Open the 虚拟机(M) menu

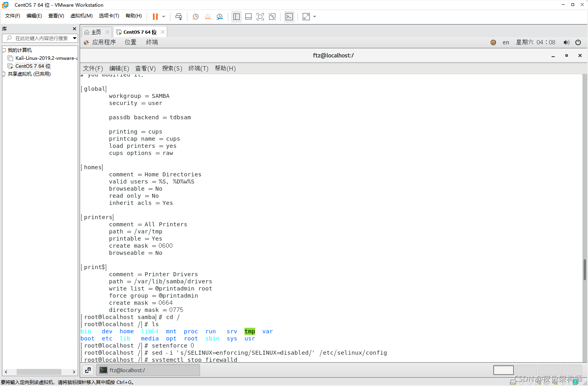(x=81, y=16)
